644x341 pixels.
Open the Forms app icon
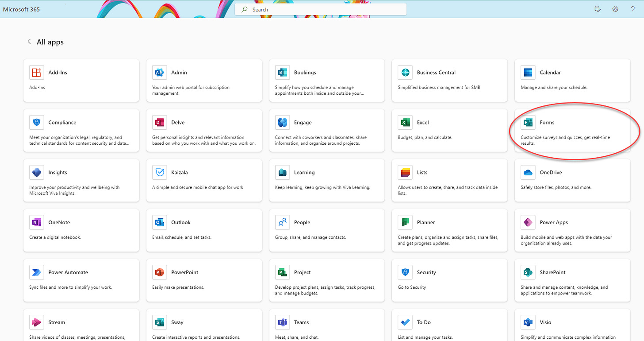(x=528, y=122)
